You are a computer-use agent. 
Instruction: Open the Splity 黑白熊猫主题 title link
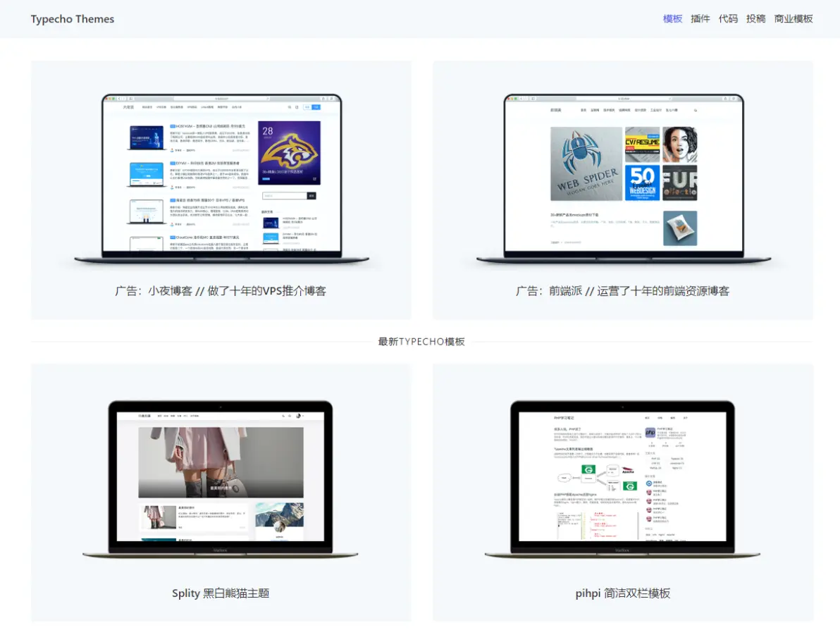(221, 593)
